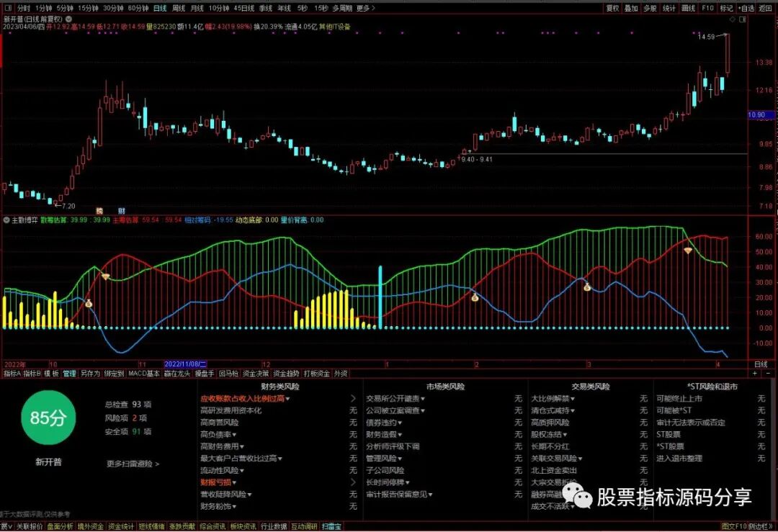Expand 流动性风险 details

[x=242, y=471]
